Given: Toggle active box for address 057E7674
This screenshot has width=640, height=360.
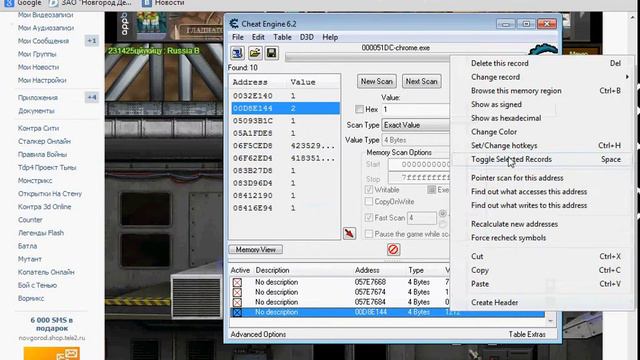Looking at the screenshot, I should 237,292.
